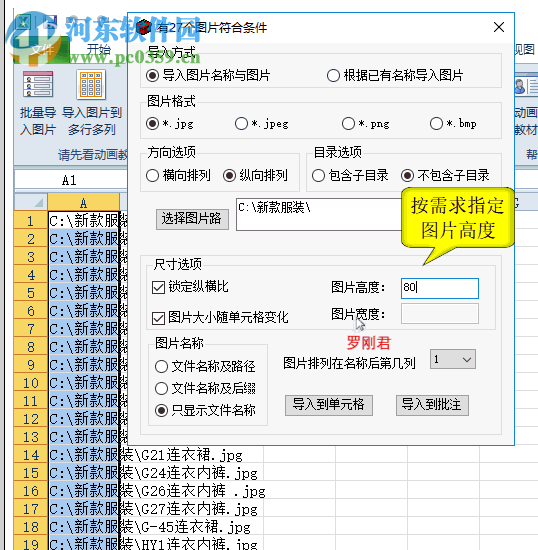Select 文件名称及后缀 name option
This screenshot has width=538, height=550.
(x=205, y=389)
